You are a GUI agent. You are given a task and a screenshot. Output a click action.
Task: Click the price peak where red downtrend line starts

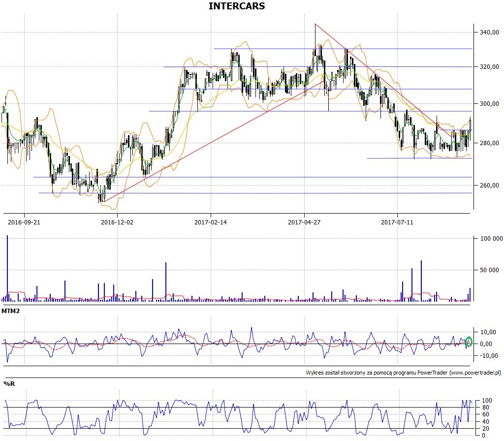[315, 24]
